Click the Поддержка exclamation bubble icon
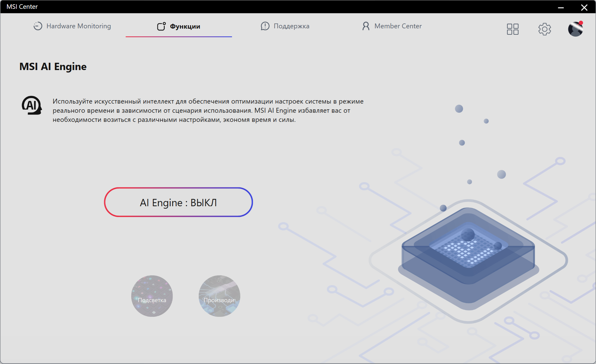 265,26
